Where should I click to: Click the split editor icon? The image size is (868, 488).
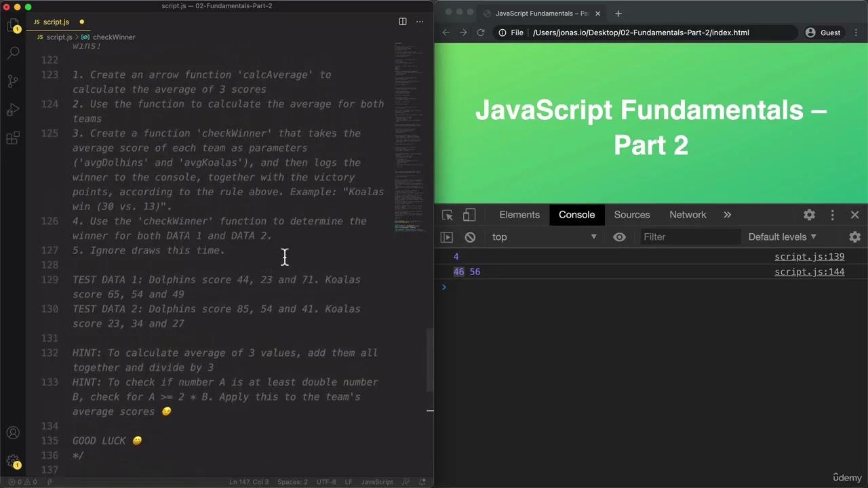tap(402, 22)
